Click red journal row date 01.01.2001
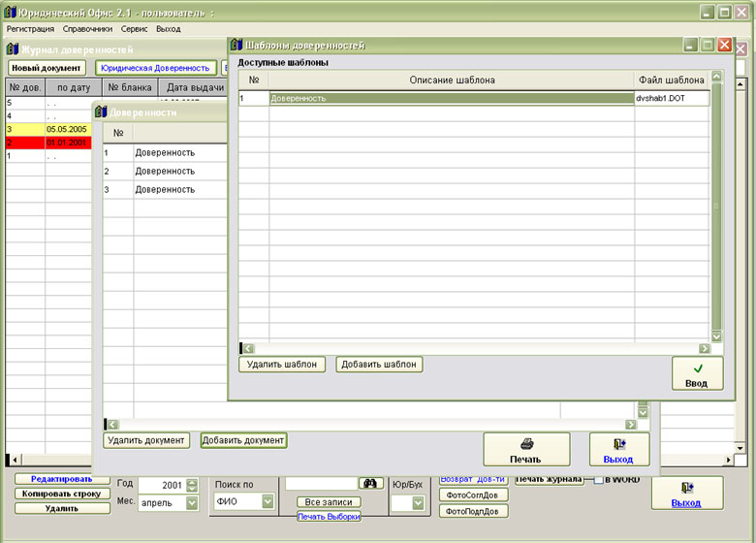The image size is (756, 543). [x=67, y=143]
